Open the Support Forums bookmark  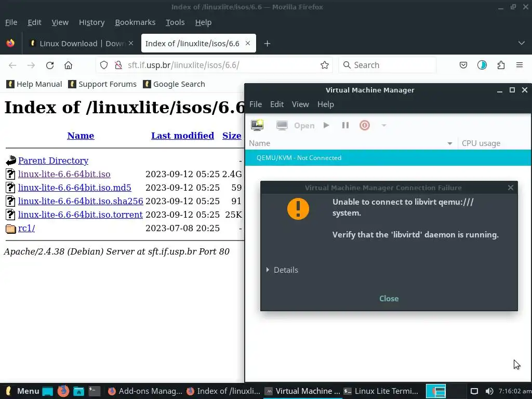102,84
